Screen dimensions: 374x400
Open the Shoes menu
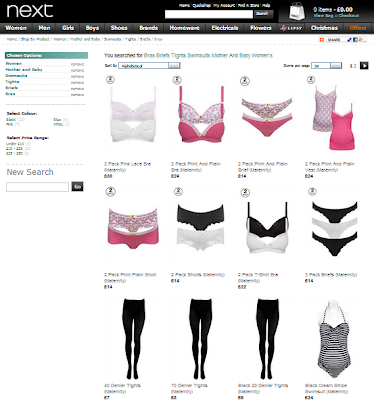[x=119, y=28]
